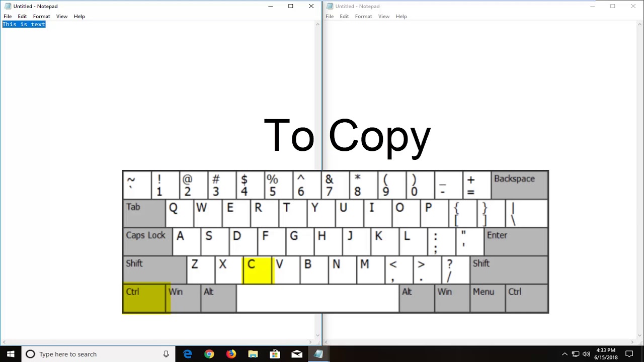The image size is (644, 362).
Task: Close the right Notepad window
Action: pyautogui.click(x=633, y=6)
